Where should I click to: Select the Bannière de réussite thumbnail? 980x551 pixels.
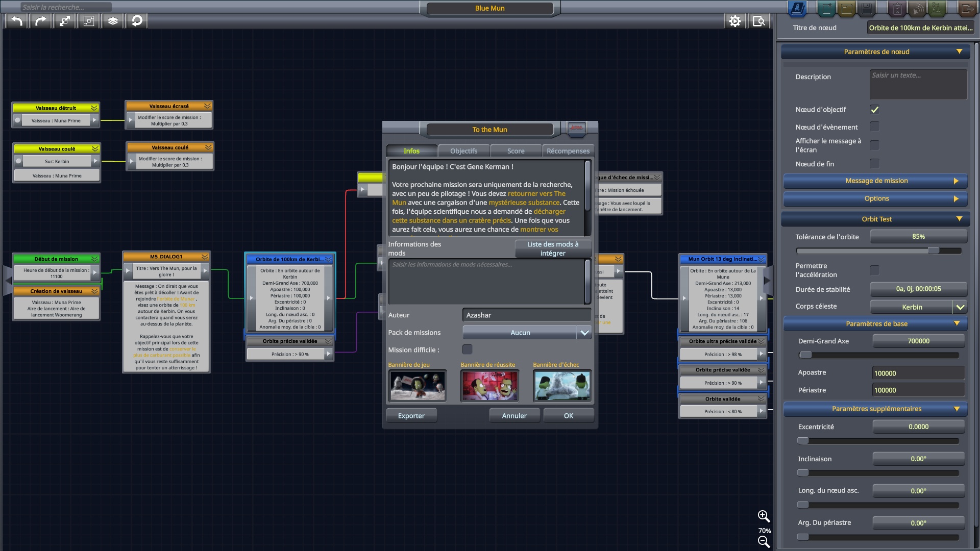[x=489, y=386]
